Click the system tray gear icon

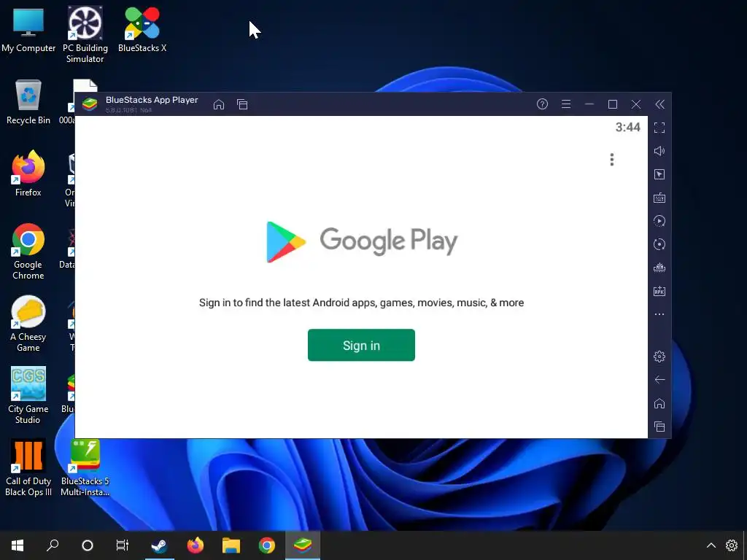tap(732, 545)
